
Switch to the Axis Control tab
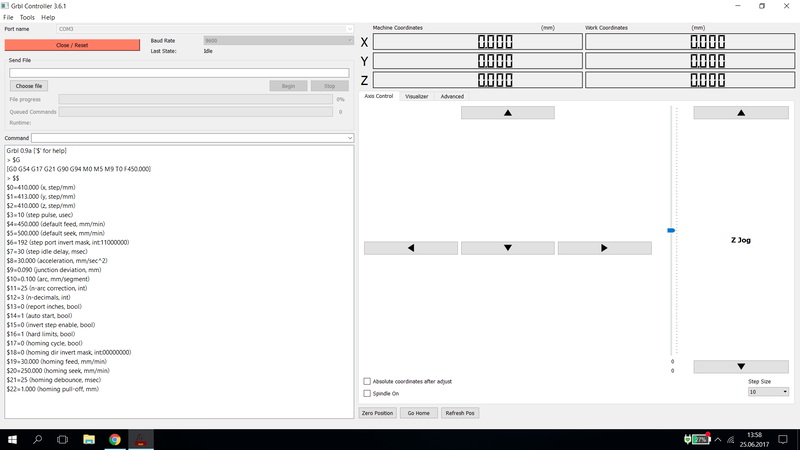[379, 96]
